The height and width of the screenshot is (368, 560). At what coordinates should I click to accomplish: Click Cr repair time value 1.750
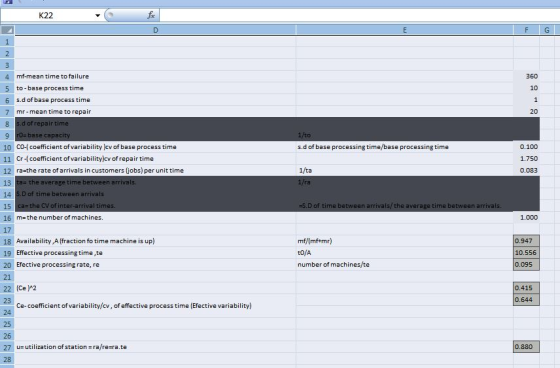click(526, 159)
